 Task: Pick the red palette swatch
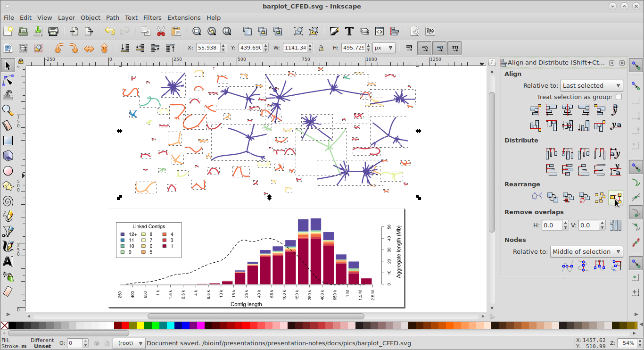[125, 325]
